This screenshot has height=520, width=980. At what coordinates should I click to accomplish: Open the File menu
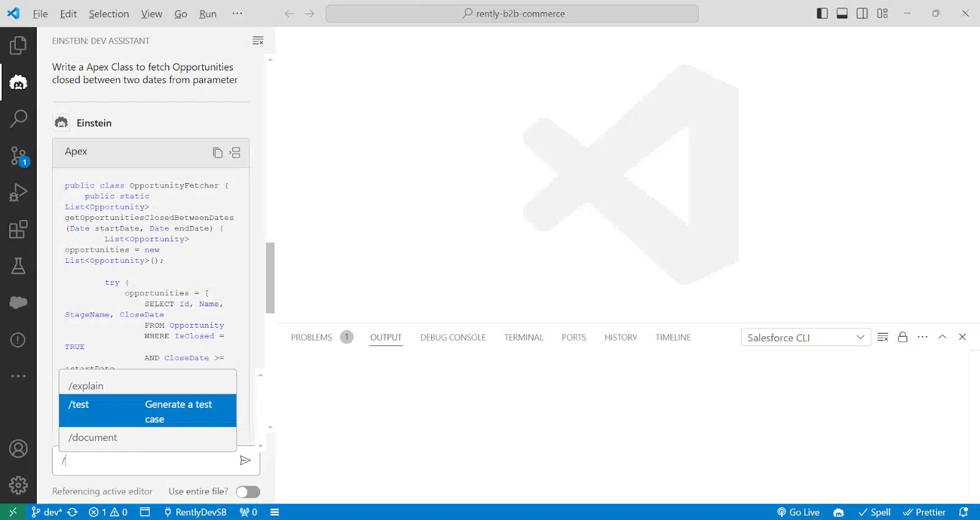coord(40,13)
